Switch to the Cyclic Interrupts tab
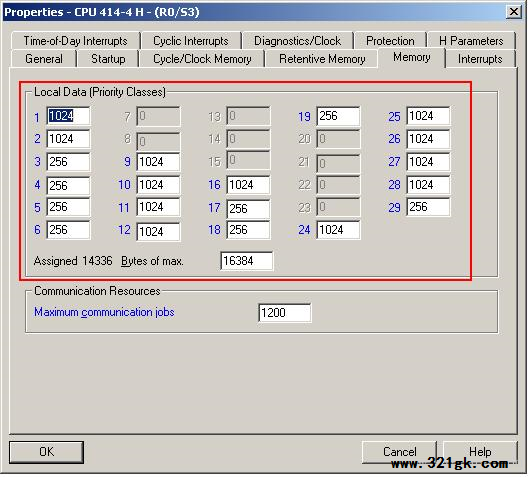This screenshot has height=477, width=528. 191,41
